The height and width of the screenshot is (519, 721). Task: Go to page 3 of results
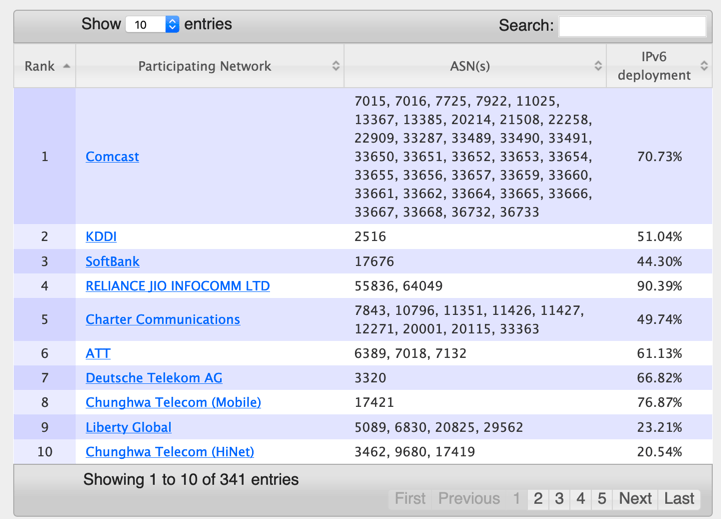pos(559,499)
